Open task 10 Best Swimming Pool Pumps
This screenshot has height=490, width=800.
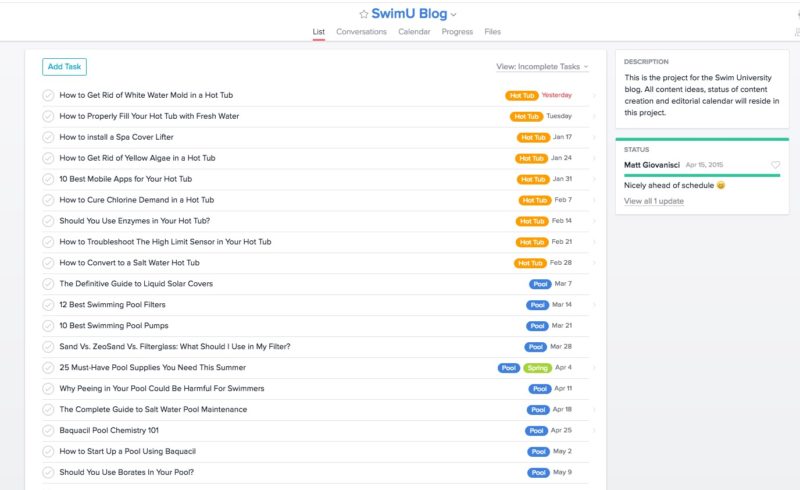(114, 325)
